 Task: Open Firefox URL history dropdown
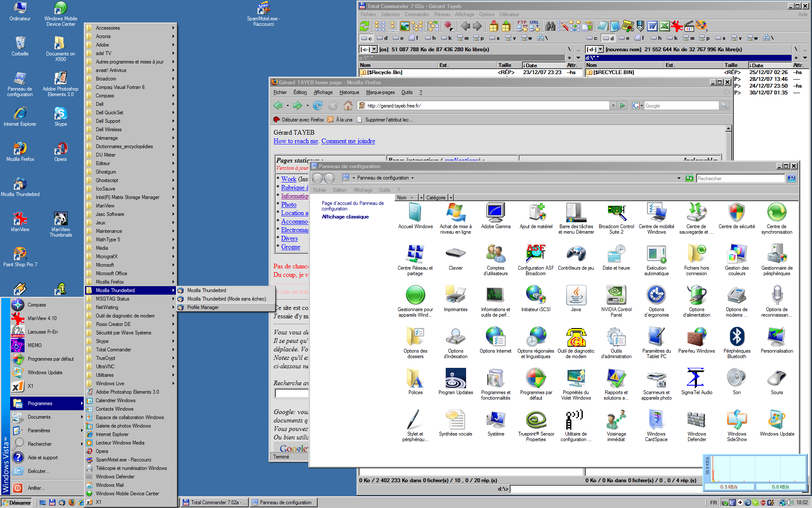[613, 105]
